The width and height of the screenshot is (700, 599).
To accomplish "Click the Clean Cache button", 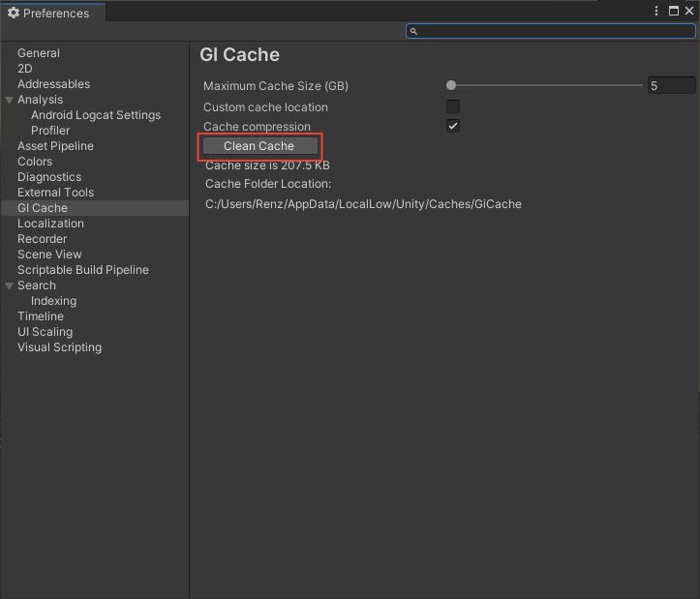I will pyautogui.click(x=259, y=146).
